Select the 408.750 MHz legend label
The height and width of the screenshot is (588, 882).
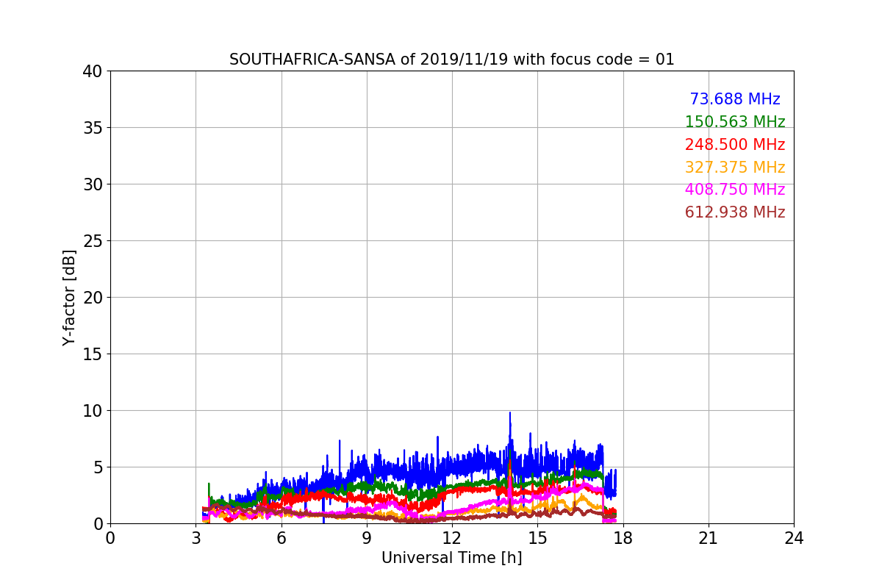pos(735,190)
